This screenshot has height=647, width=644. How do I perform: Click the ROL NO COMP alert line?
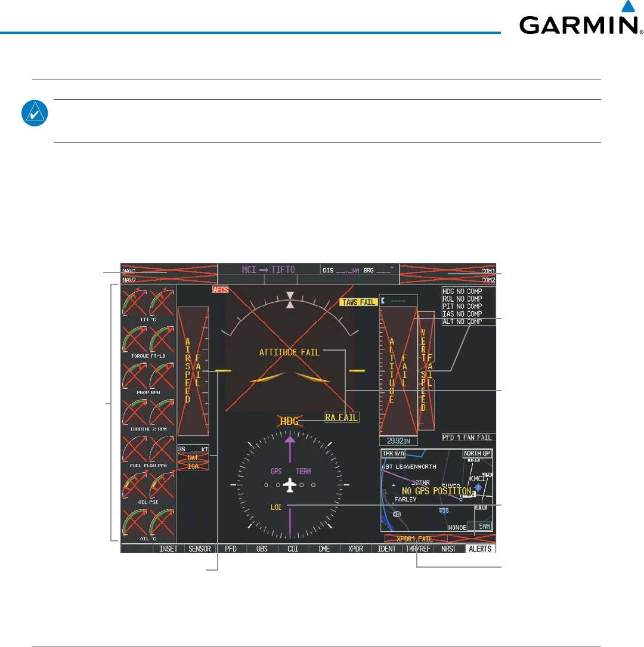[x=462, y=299]
